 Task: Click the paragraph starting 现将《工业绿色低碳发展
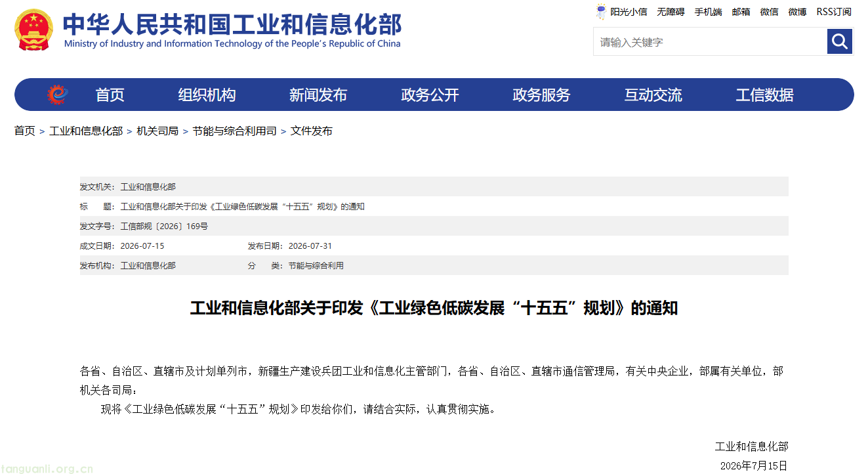pos(298,409)
